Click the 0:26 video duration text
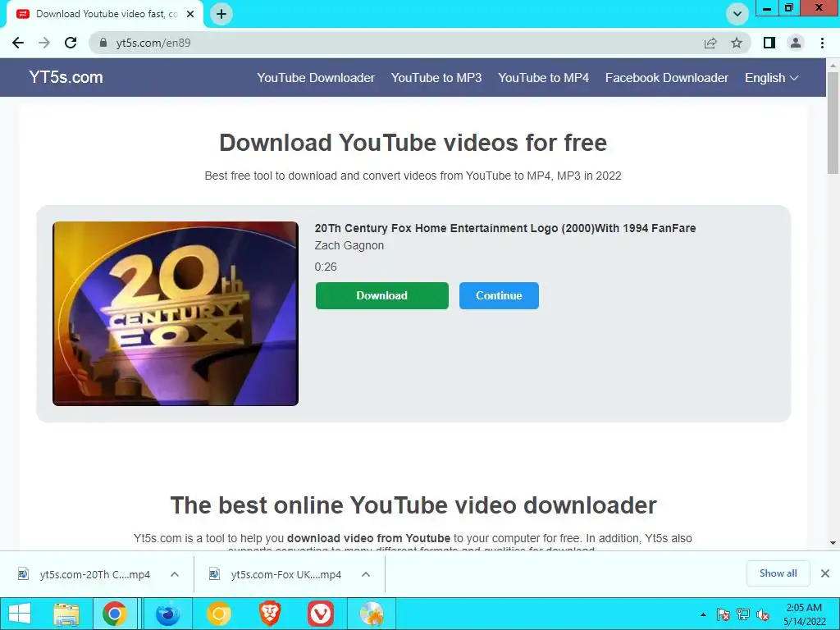Screen dimensions: 840x630 coord(326,267)
